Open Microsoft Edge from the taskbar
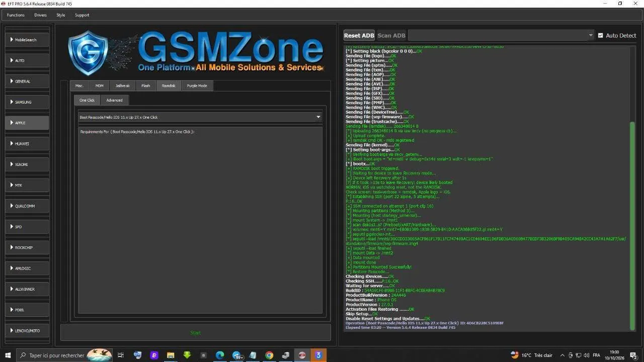Image resolution: width=644 pixels, height=362 pixels. 220,355
